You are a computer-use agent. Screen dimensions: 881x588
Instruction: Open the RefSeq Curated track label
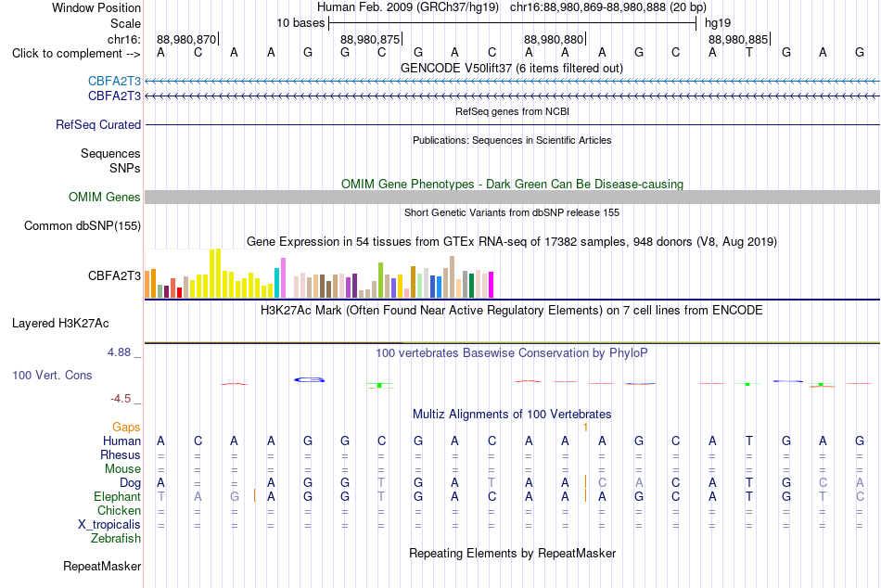point(97,125)
